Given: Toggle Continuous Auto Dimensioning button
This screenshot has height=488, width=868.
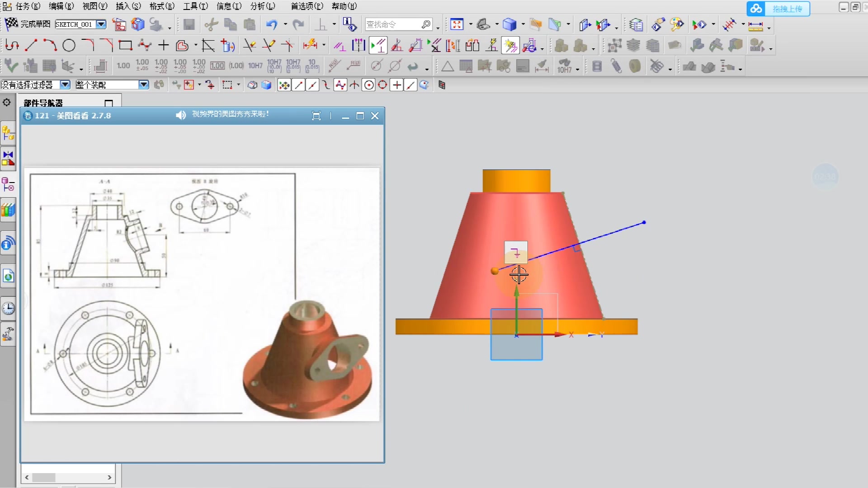Looking at the screenshot, I should coord(529,46).
